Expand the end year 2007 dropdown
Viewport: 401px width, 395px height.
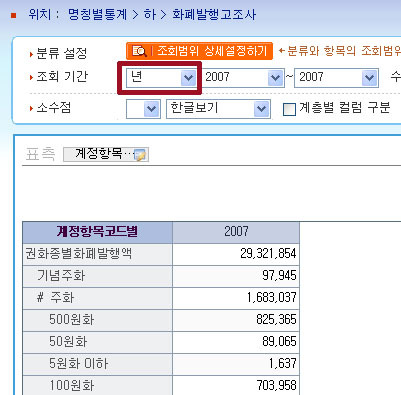[x=336, y=78]
